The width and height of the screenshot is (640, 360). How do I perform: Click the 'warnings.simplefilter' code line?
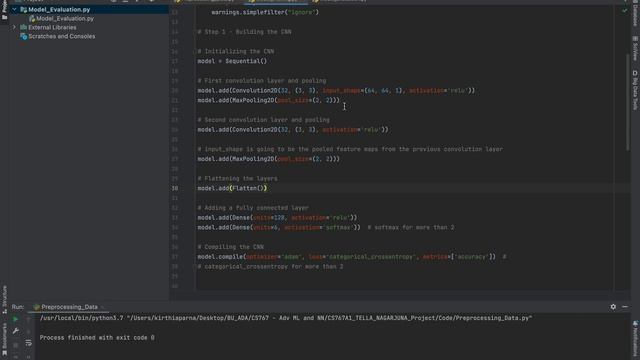[x=265, y=12]
